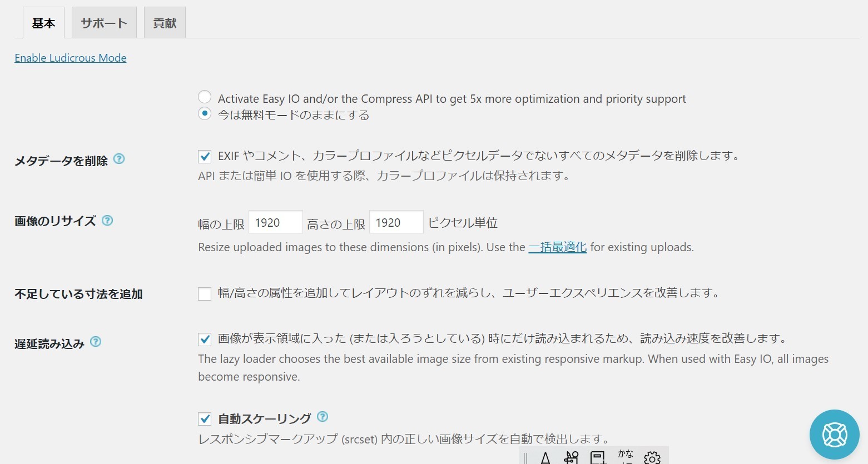Switch to the サポート tab
Image resolution: width=868 pixels, height=464 pixels.
[x=104, y=23]
